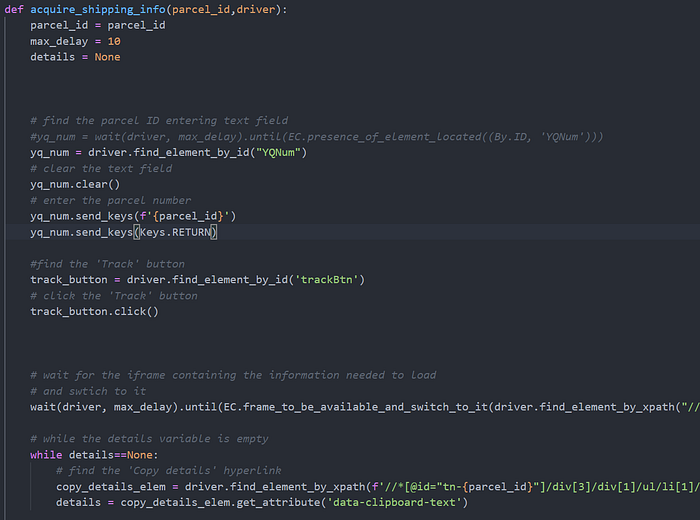700x520 pixels.
Task: Click the comment '# and swtich to it'
Action: pyautogui.click(x=88, y=391)
